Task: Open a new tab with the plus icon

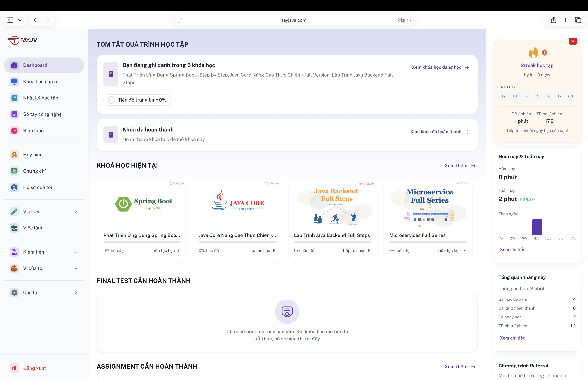Action: (x=566, y=20)
